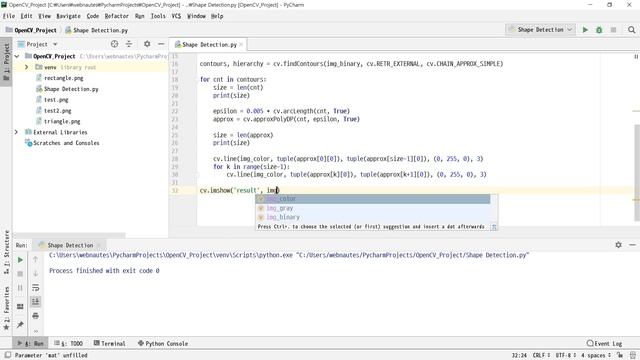640x360 pixels.
Task: Open the TODO tool window
Action: click(69, 343)
